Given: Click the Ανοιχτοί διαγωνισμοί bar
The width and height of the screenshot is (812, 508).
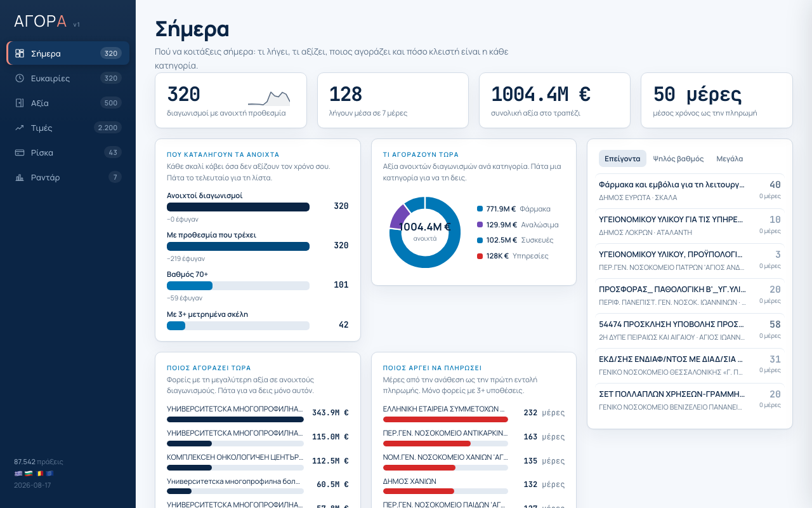Looking at the screenshot, I should (x=238, y=207).
